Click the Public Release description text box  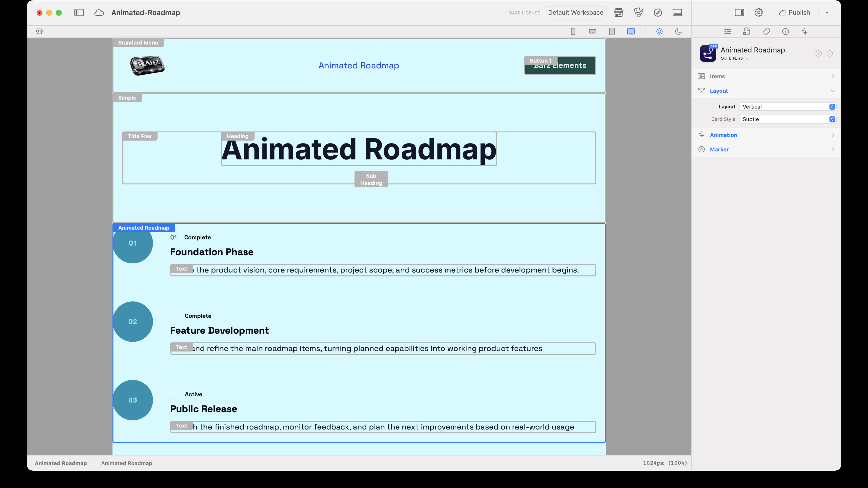click(x=383, y=427)
